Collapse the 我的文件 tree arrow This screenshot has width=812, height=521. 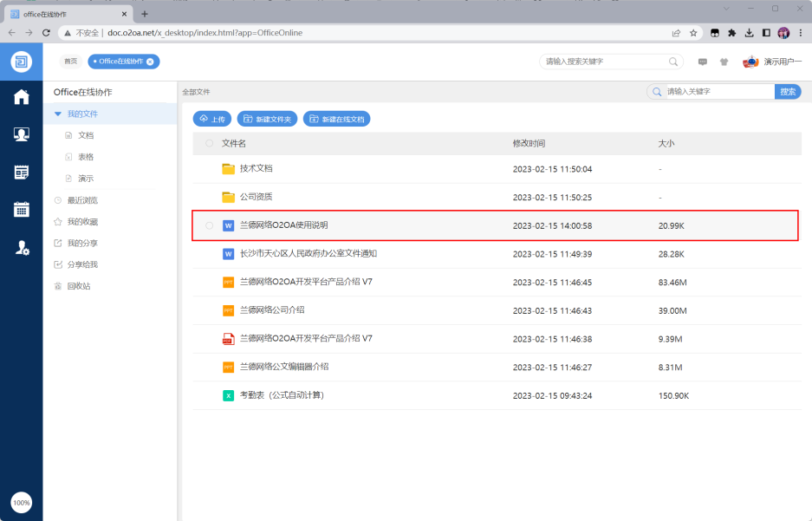point(57,114)
